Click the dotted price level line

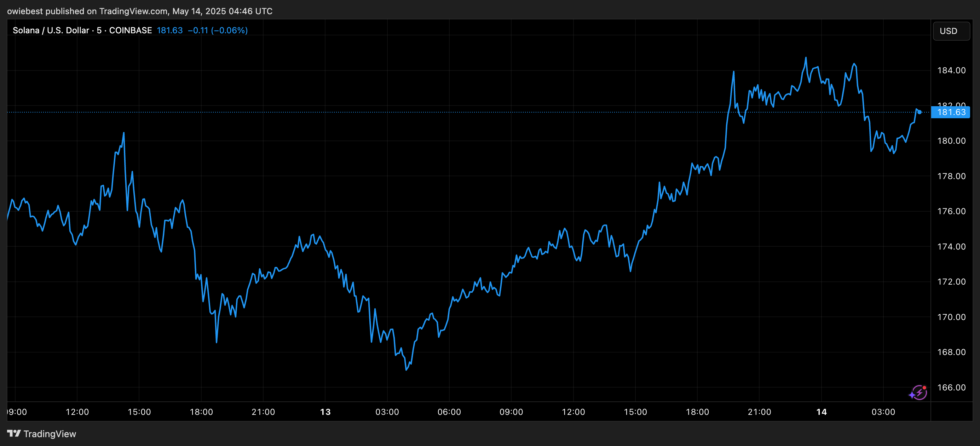click(456, 112)
